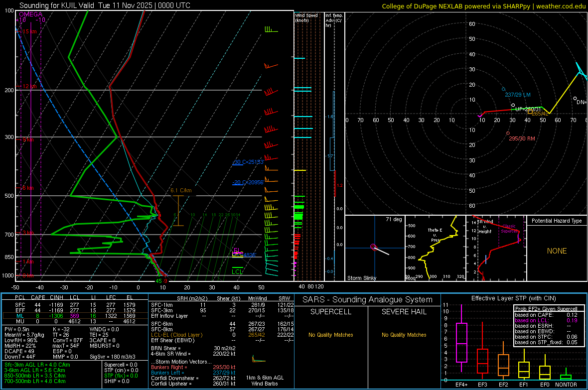
Task: Click the '71 deg' slinky value
Action: pos(394,219)
